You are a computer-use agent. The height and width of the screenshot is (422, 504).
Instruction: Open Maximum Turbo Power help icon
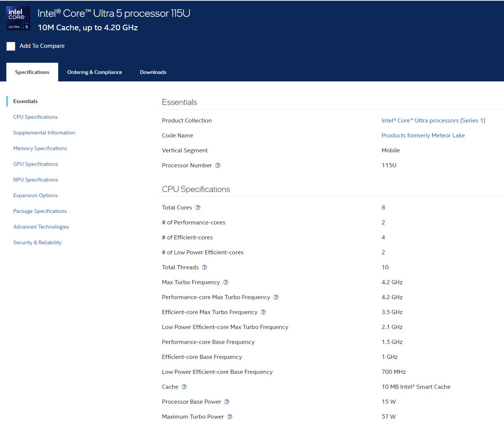pos(230,417)
